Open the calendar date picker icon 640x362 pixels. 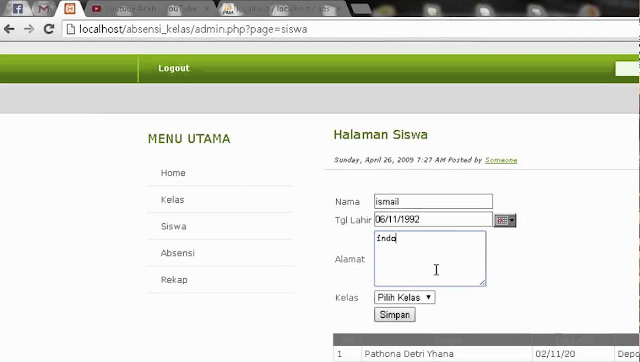click(x=505, y=220)
